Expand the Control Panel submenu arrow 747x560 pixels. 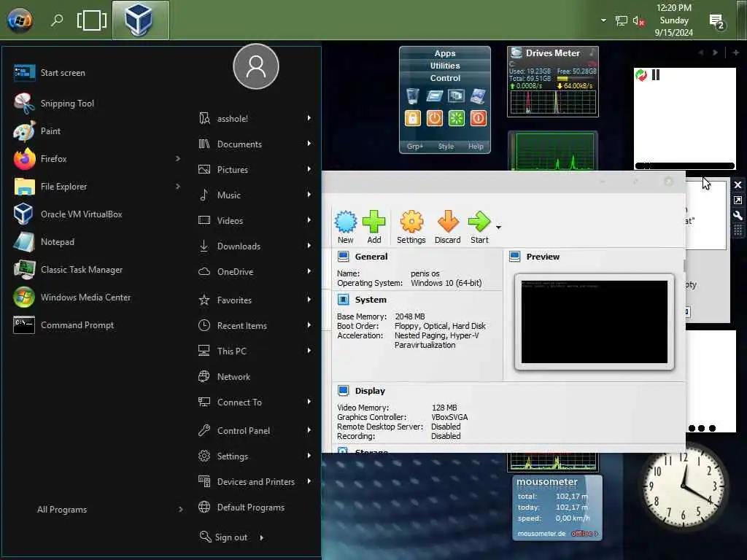pos(309,430)
